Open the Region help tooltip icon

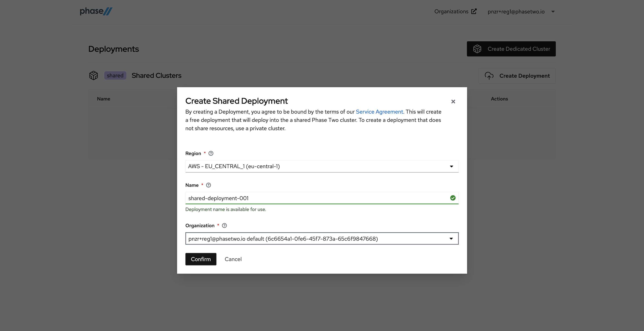[x=211, y=153]
